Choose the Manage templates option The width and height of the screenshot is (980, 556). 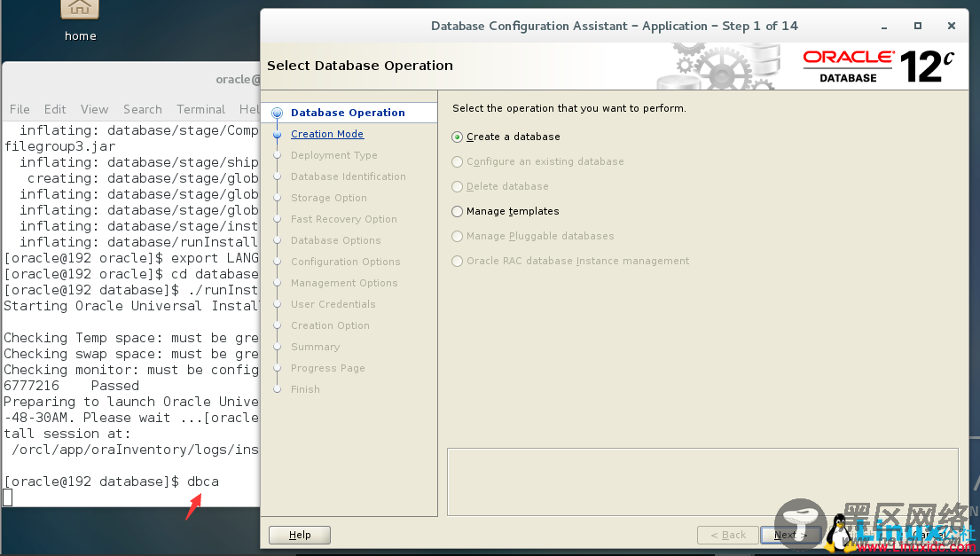pyautogui.click(x=505, y=212)
